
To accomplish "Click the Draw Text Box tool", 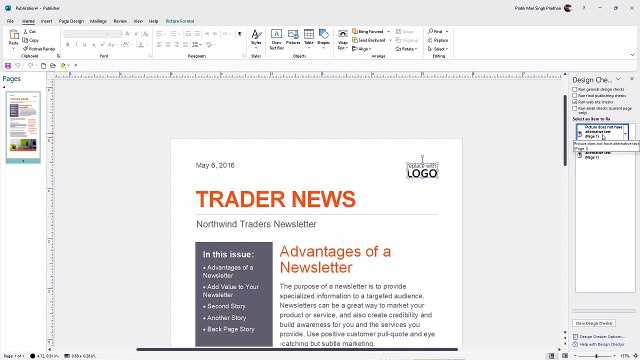I will [x=276, y=40].
